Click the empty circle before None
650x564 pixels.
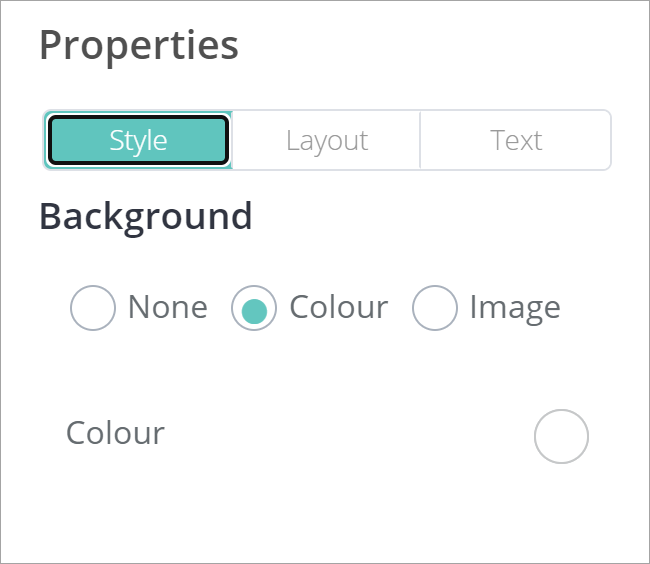pos(93,308)
